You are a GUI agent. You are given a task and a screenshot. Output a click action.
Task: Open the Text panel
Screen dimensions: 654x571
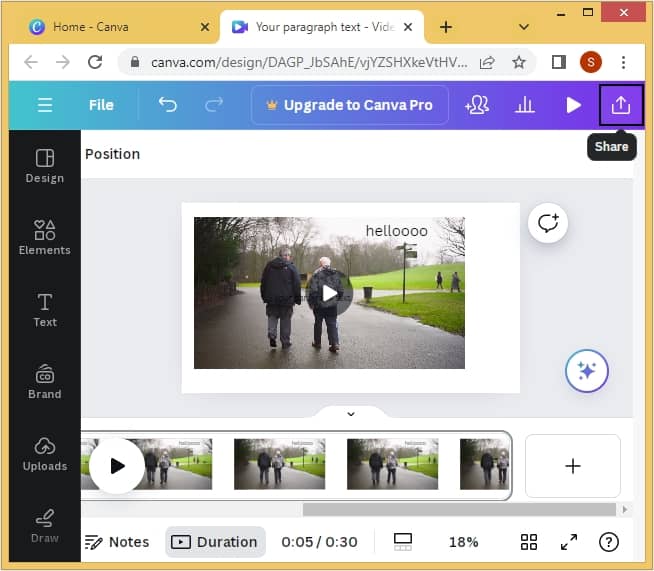click(x=45, y=310)
